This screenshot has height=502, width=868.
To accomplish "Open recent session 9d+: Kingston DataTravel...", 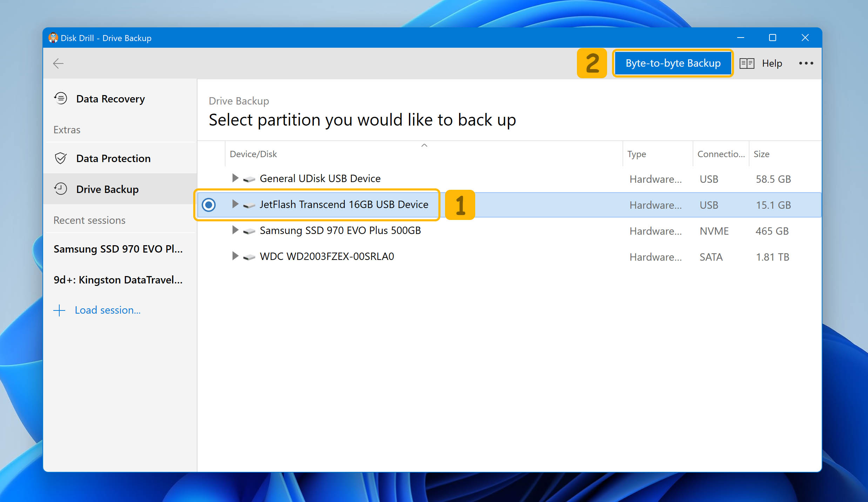I will (118, 280).
